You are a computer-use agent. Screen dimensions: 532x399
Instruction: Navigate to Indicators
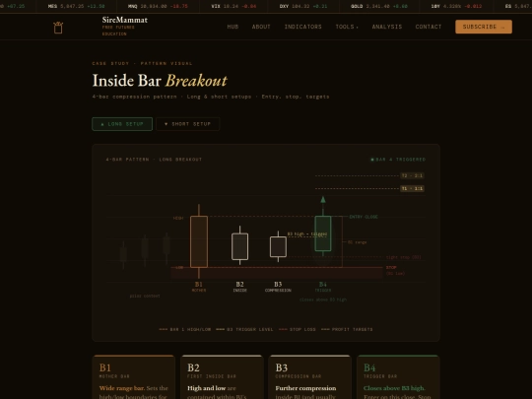(x=303, y=27)
